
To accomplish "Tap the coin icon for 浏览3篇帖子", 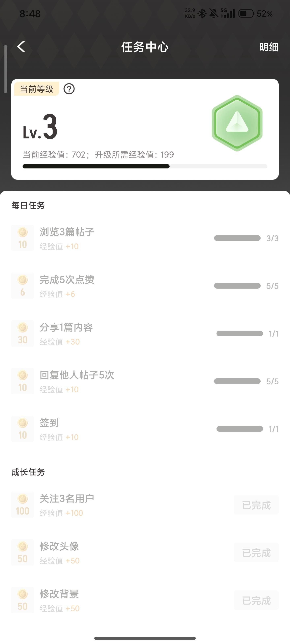I will [x=23, y=238].
